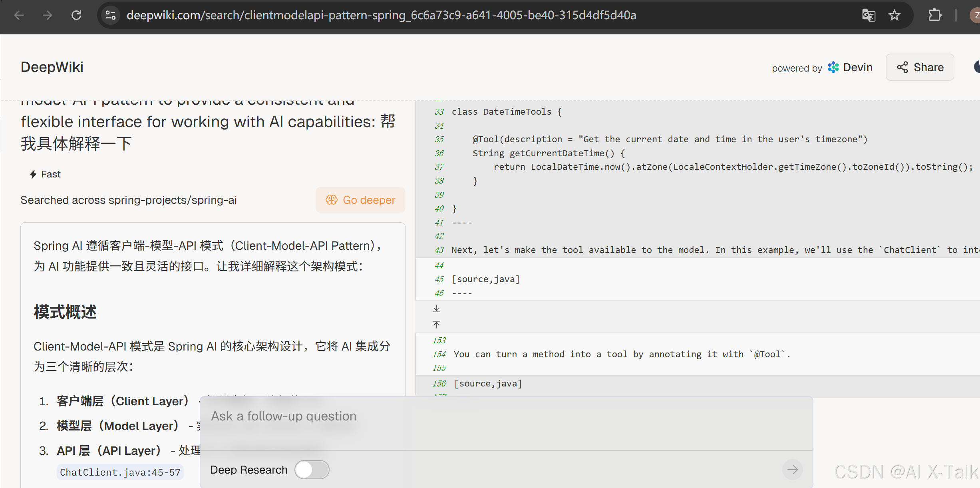
Task: Expand code upward with up-arrow icon
Action: (x=437, y=324)
